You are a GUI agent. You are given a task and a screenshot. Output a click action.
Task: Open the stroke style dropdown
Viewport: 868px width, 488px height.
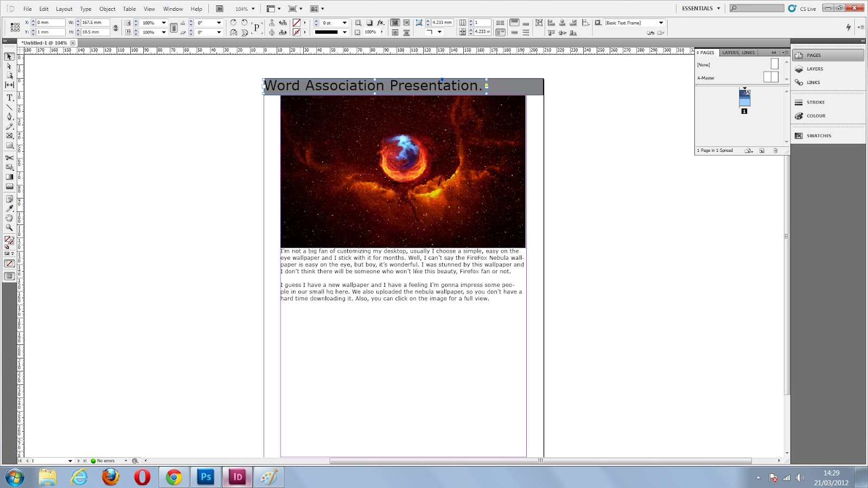(x=345, y=32)
